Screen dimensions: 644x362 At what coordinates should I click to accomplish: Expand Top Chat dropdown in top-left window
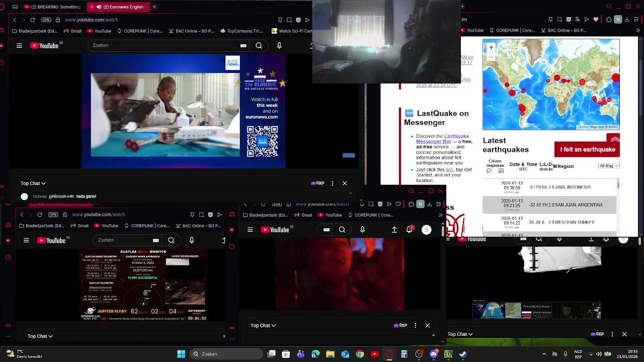coord(33,184)
